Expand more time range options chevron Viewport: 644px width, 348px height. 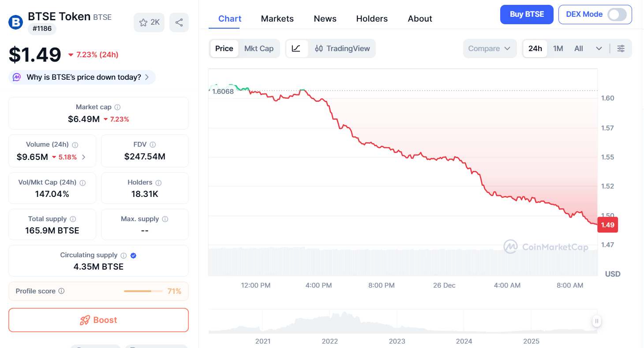pos(599,48)
